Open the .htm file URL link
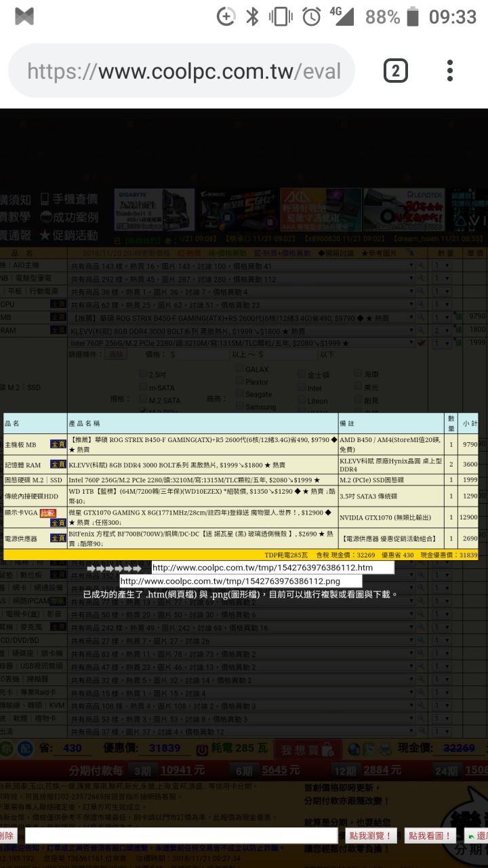 pyautogui.click(x=272, y=568)
